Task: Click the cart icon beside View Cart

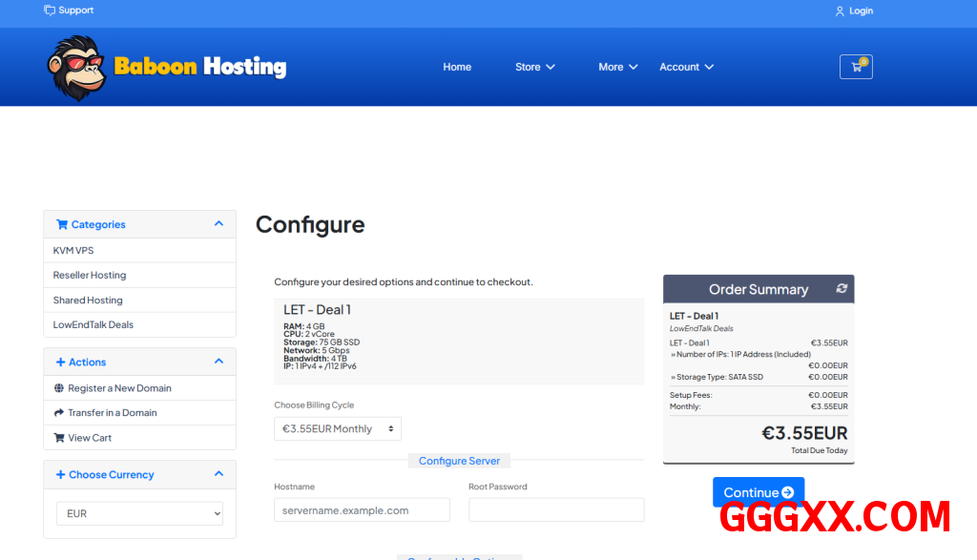Action: (x=59, y=438)
